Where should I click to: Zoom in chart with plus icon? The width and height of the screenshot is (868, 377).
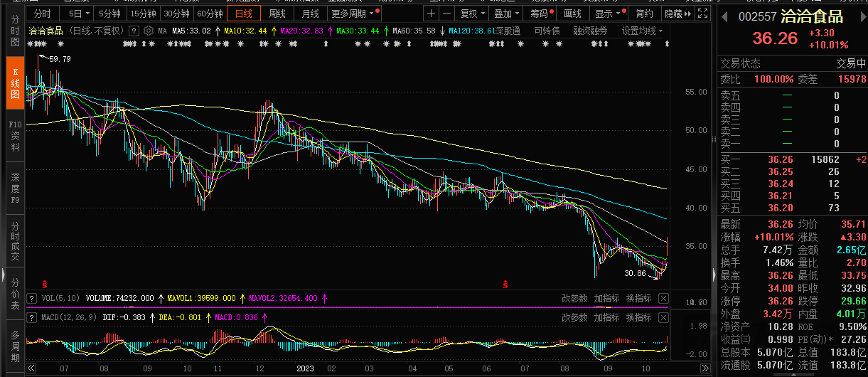(x=432, y=14)
